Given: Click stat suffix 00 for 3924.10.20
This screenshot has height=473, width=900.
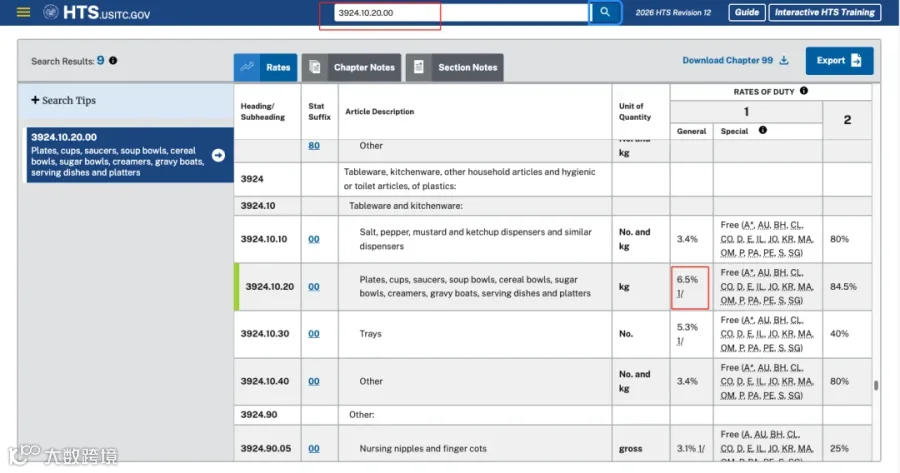Looking at the screenshot, I should pos(314,286).
